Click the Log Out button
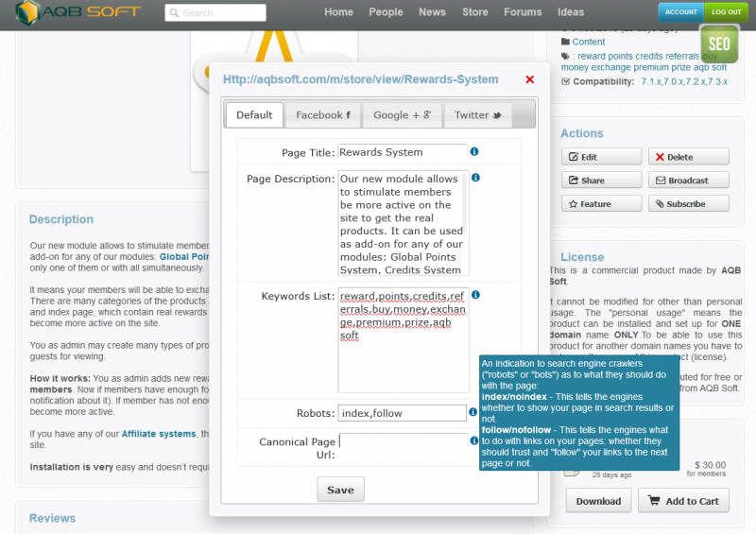This screenshot has height=534, width=756. click(x=726, y=12)
